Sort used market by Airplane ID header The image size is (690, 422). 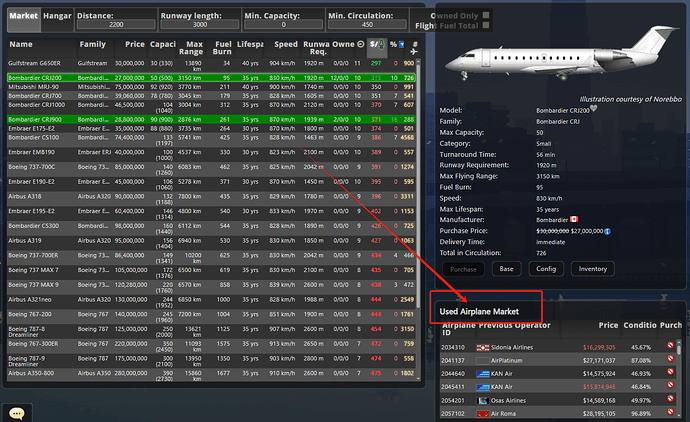pyautogui.click(x=459, y=329)
